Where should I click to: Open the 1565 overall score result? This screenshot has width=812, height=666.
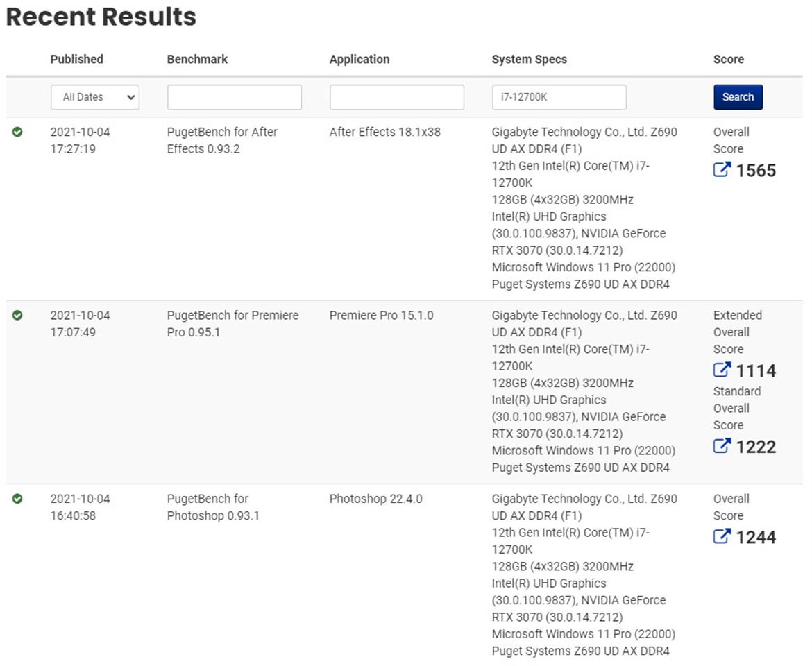click(756, 171)
